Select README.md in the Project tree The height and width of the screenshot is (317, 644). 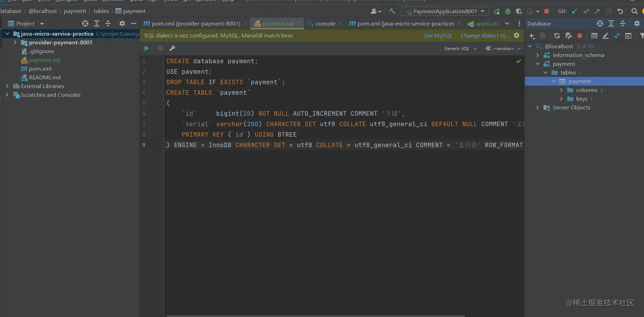coord(45,78)
